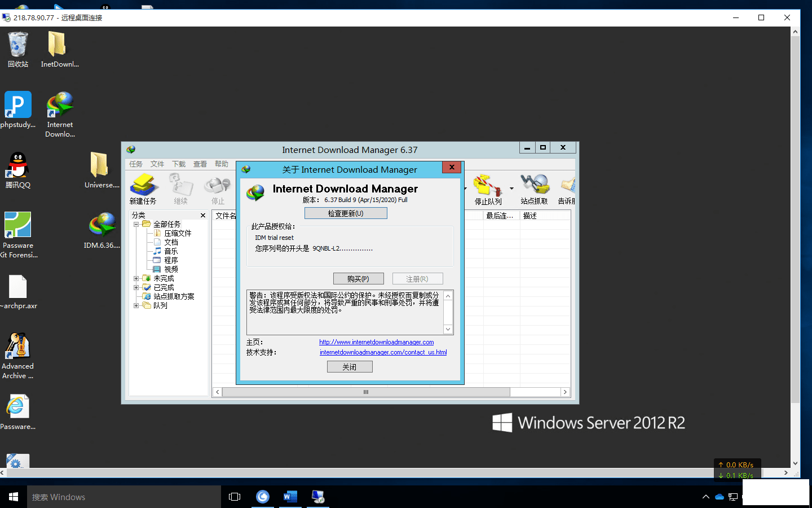Click the OneDrive cloud tray icon

720,497
